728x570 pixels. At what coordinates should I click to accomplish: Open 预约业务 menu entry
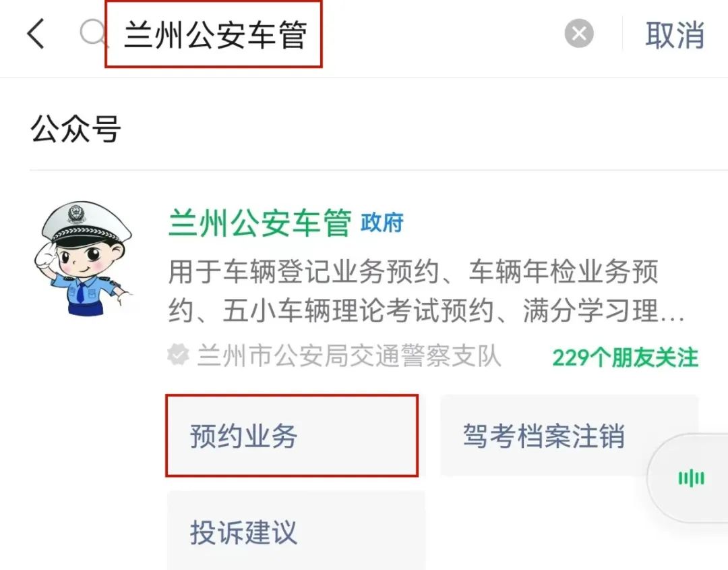point(292,435)
